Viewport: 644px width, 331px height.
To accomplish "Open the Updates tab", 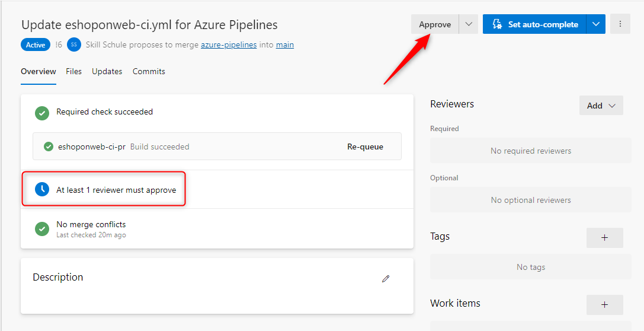I will pyautogui.click(x=107, y=71).
